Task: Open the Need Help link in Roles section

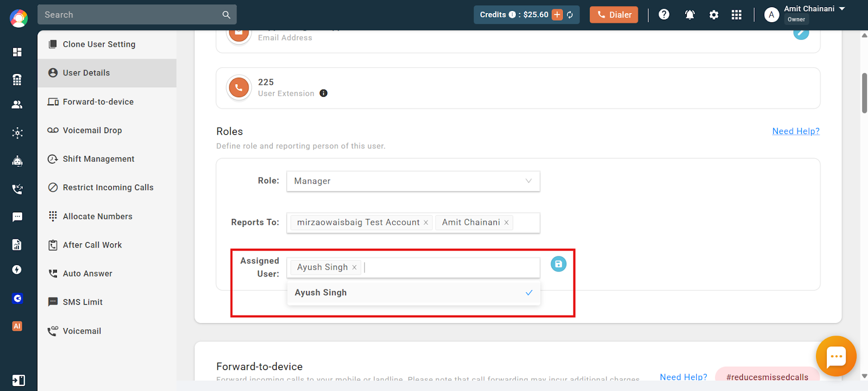Action: 796,131
